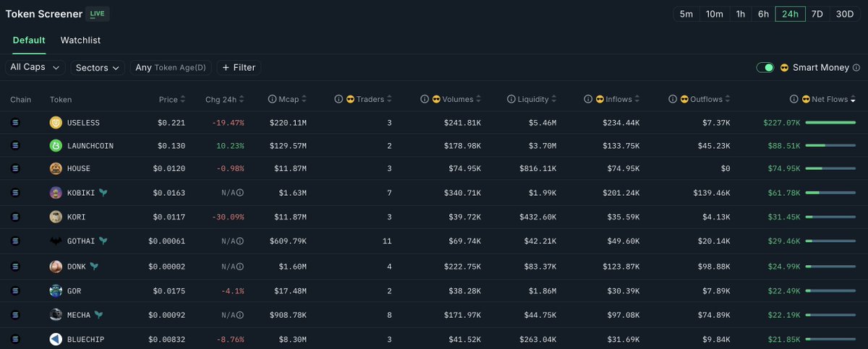Open the All Caps dropdown
Image resolution: width=868 pixels, height=349 pixels.
click(35, 67)
